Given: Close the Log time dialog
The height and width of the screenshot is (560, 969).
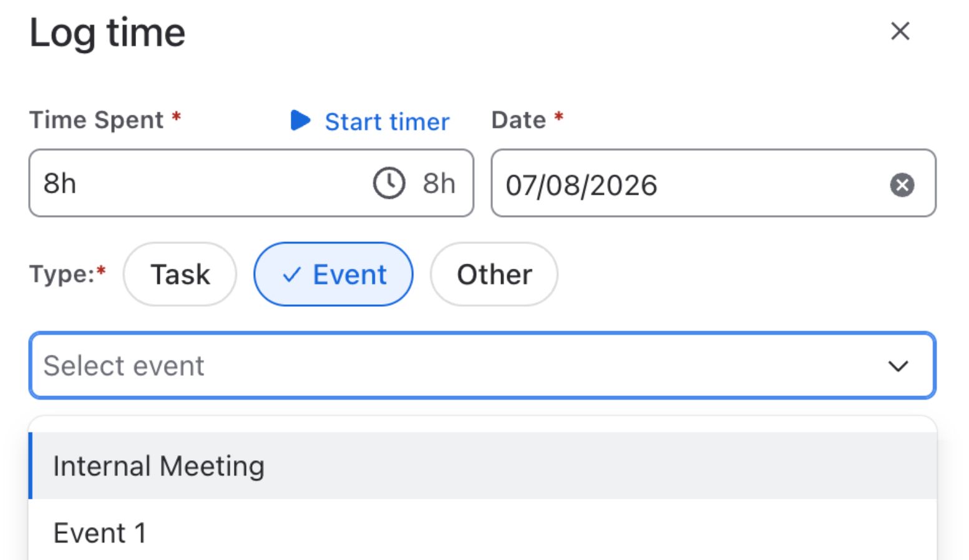Looking at the screenshot, I should point(900,31).
